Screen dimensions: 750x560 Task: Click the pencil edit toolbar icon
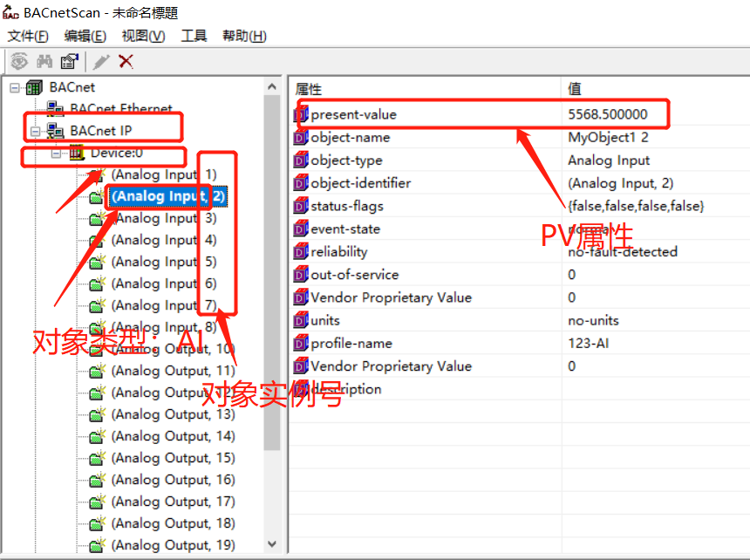(101, 61)
